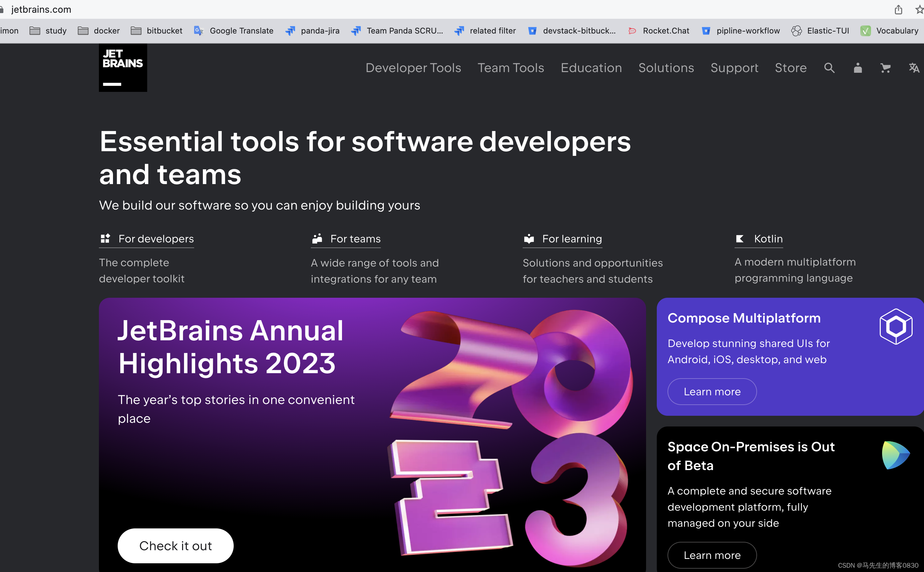Open the Kotlin link
Viewport: 924px width, 572px height.
point(768,239)
